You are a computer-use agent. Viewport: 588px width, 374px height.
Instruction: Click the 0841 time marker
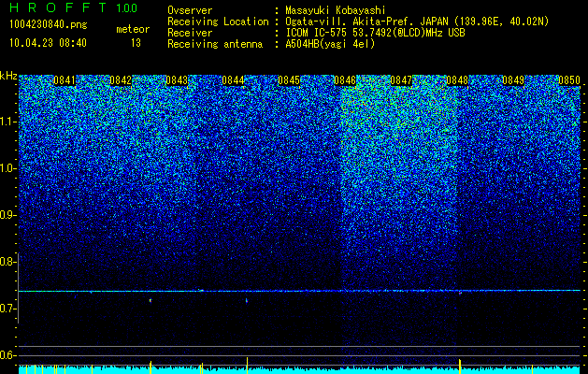(x=65, y=80)
